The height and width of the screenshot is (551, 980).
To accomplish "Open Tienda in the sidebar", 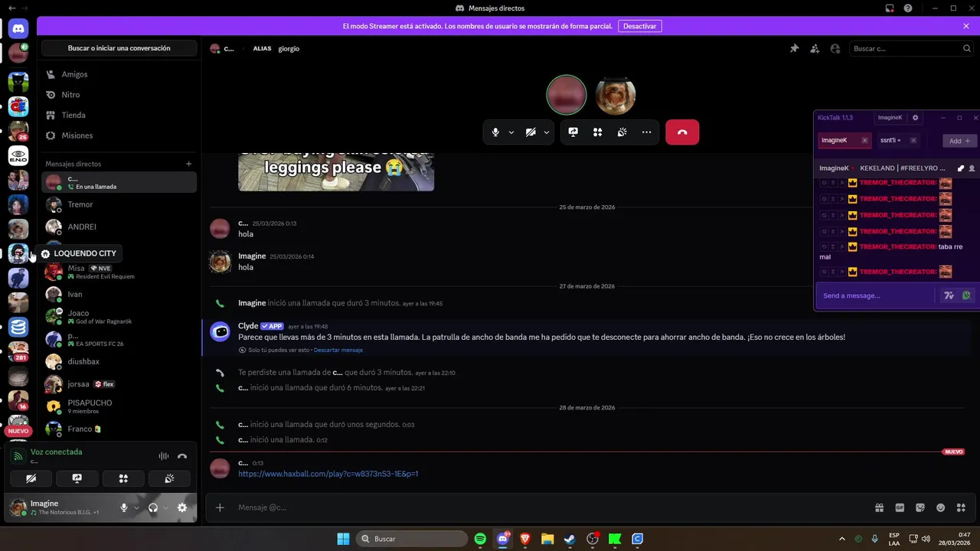I will click(119, 115).
